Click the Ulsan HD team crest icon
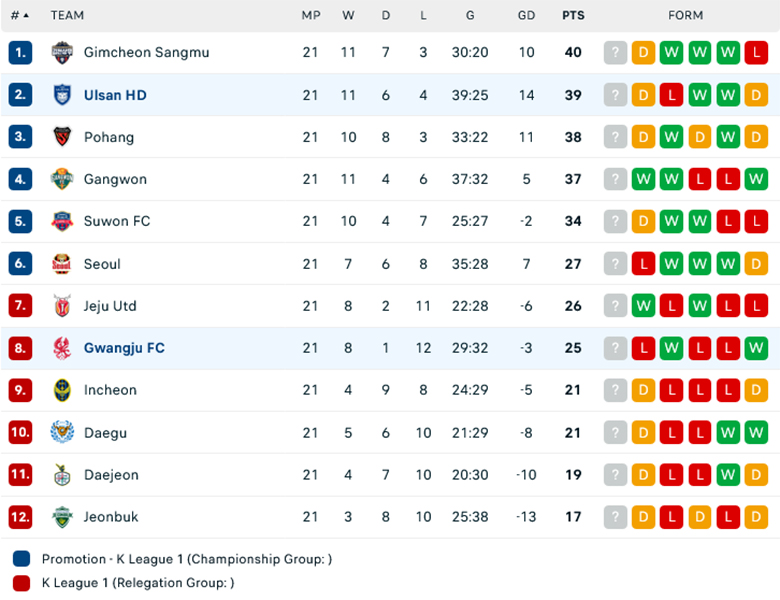Screen dimensions: 780x600 click(62, 95)
